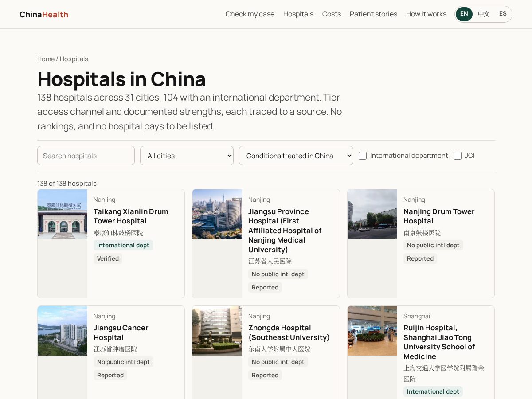Screen dimensions: 532x399
Task: Click Chinese name 江苏省肿瘤医院
Action: tap(115, 349)
